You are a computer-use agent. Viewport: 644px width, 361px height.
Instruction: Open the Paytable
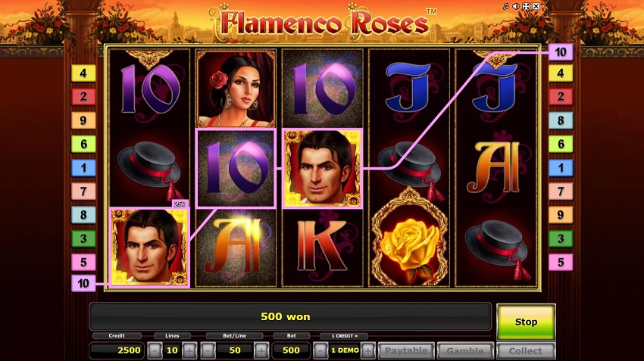(406, 350)
